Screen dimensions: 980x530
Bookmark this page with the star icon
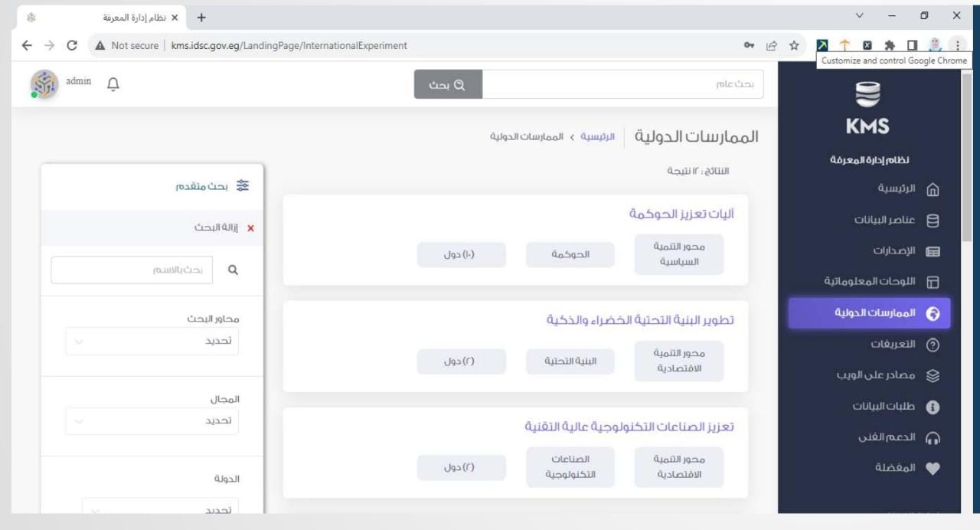click(795, 46)
